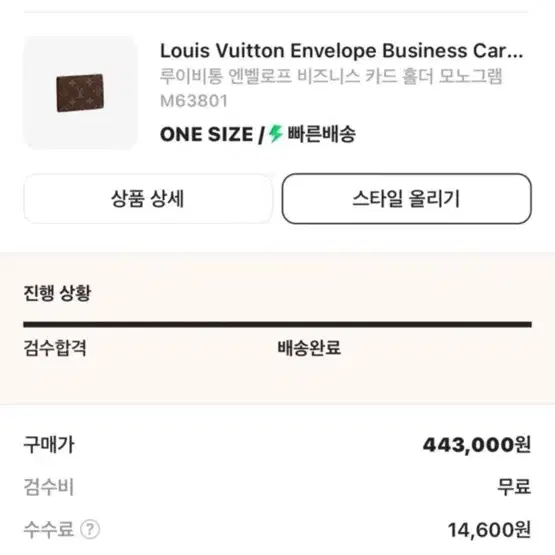Select the model number M63801

click(194, 101)
